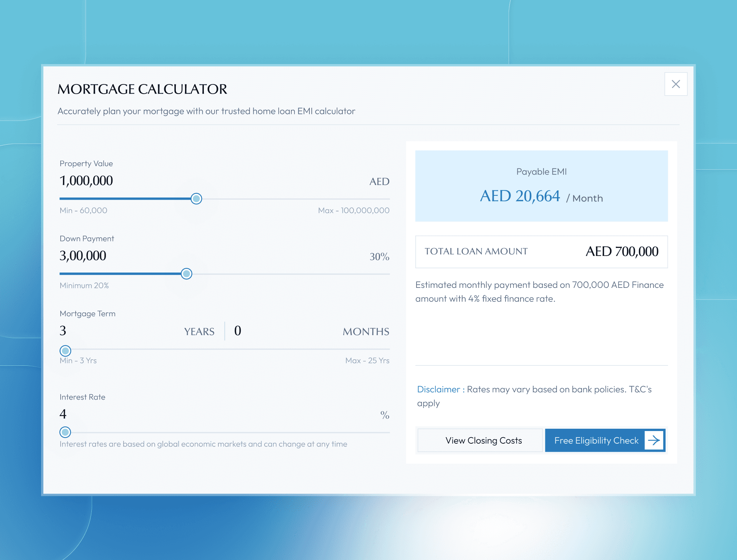Click the mortgage term years value 3
Image resolution: width=737 pixels, height=560 pixels.
[x=63, y=331]
